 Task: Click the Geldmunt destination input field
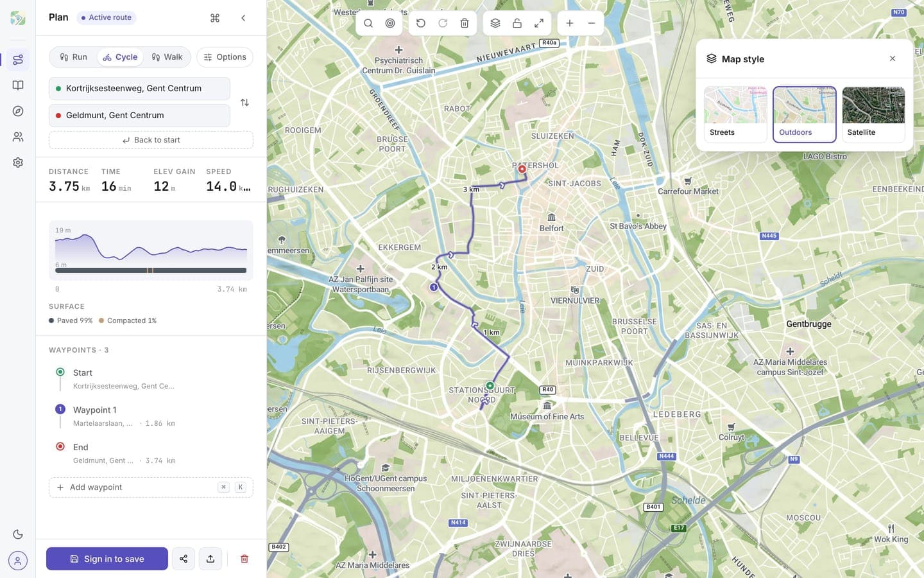point(139,116)
